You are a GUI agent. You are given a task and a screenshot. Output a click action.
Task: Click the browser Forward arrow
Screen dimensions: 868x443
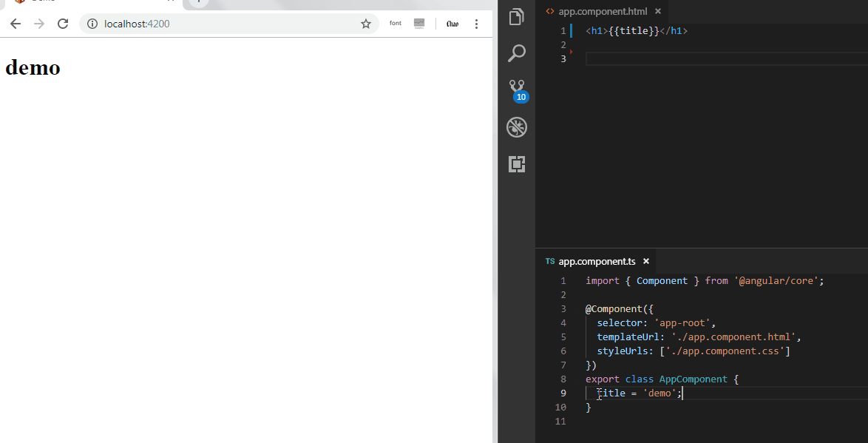tap(39, 24)
